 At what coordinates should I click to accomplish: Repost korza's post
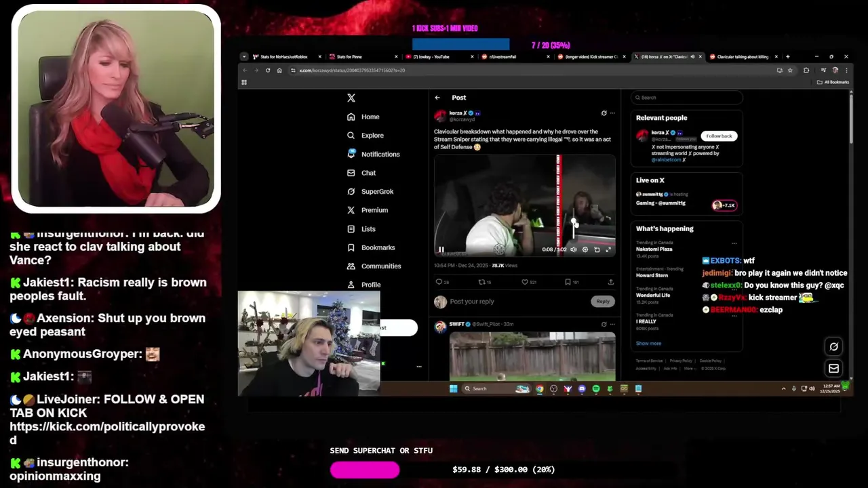click(x=482, y=282)
